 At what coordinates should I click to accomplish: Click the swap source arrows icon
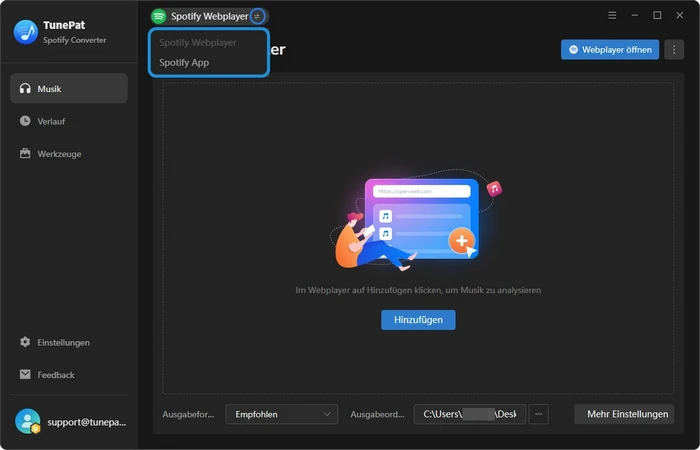click(x=257, y=17)
